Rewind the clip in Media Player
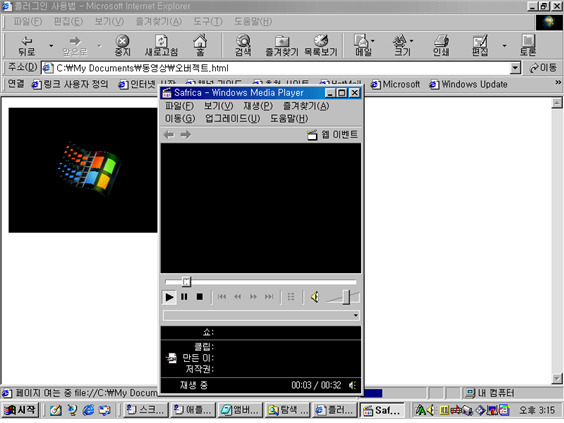Viewport: 564px width, 423px height. coord(237,297)
